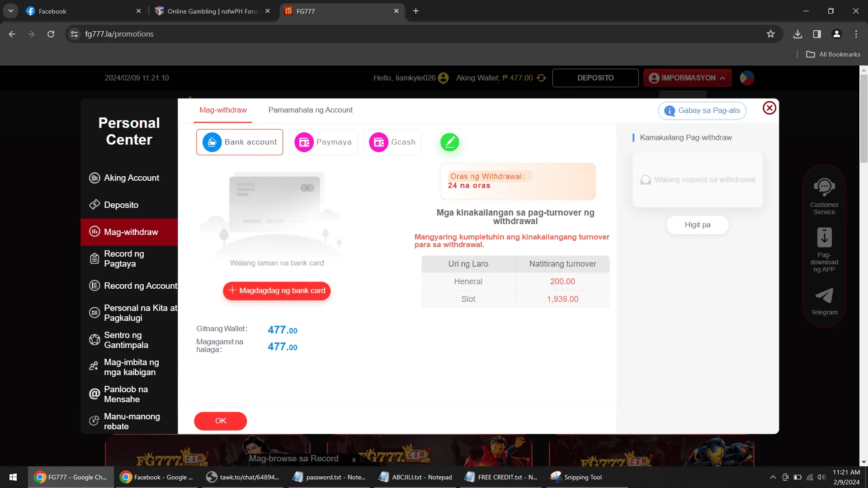Image resolution: width=868 pixels, height=488 pixels.
Task: Open All Bookmarks folder
Action: [x=833, y=54]
